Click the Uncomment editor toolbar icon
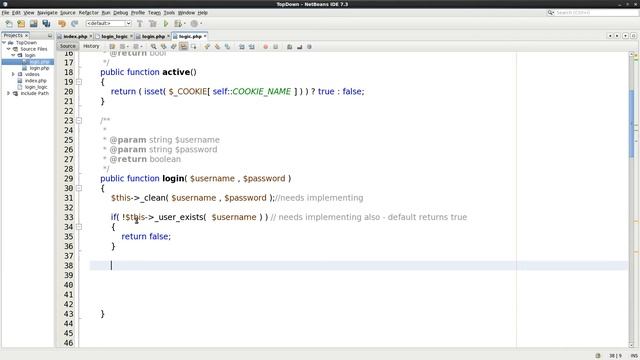This screenshot has height=360, width=640. click(299, 47)
